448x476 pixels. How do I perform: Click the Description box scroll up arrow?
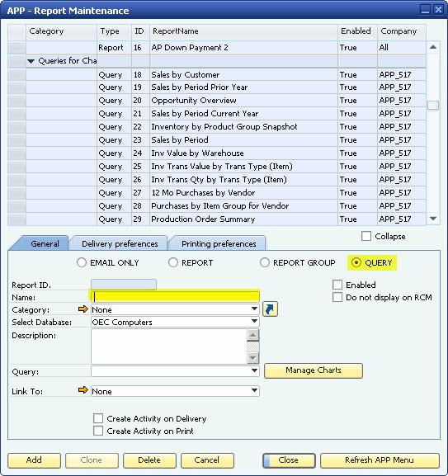coord(252,335)
